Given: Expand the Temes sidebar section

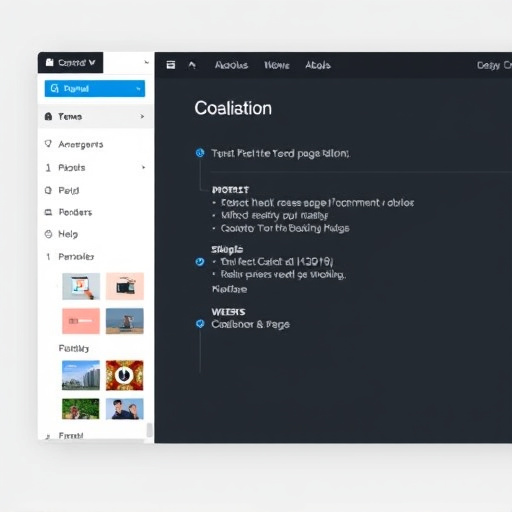Looking at the screenshot, I should pyautogui.click(x=96, y=116).
